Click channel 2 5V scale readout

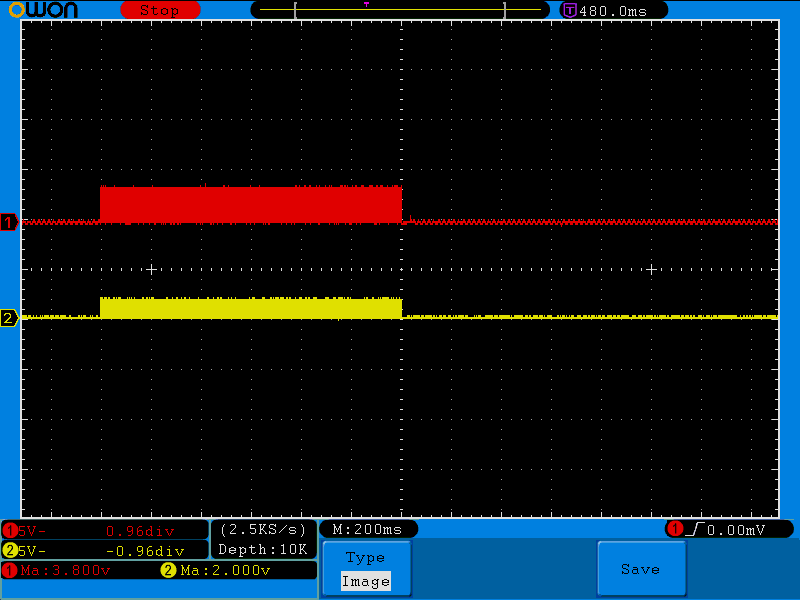click(32, 551)
